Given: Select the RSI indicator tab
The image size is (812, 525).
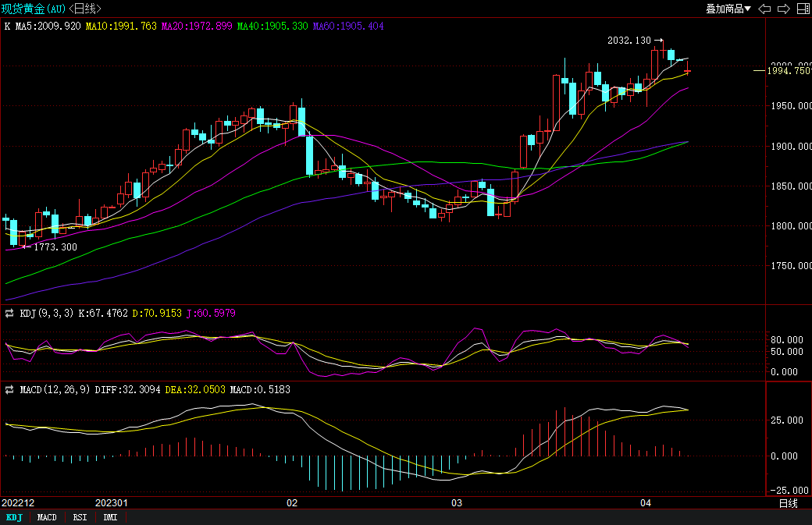Looking at the screenshot, I should [80, 517].
